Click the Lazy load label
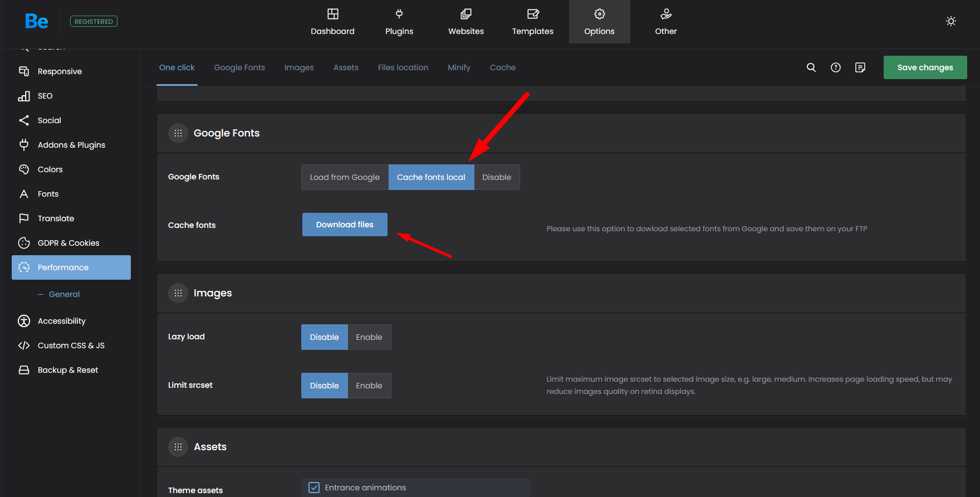 pyautogui.click(x=187, y=337)
